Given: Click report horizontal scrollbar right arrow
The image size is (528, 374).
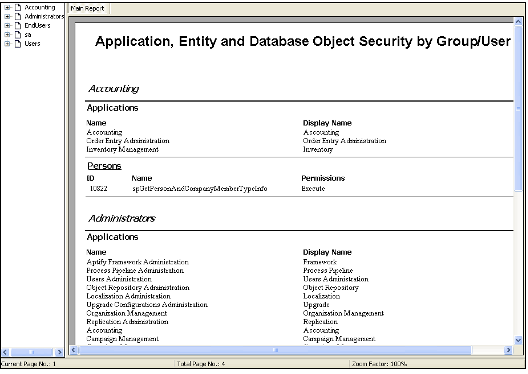Looking at the screenshot, I should click(x=508, y=350).
